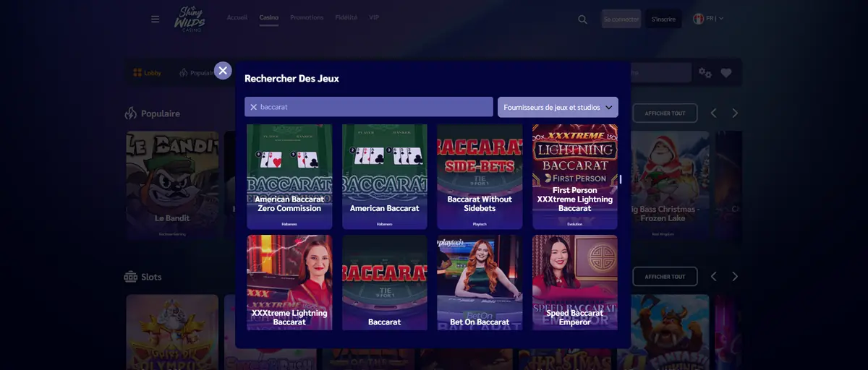Open the hamburger menu icon
868x370 pixels.
click(x=155, y=19)
